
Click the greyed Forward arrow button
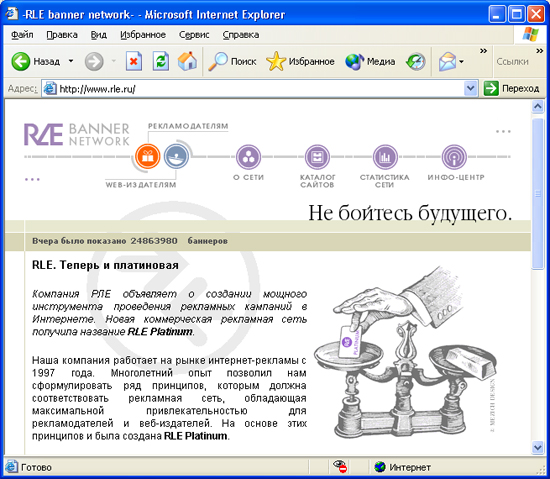tap(94, 62)
